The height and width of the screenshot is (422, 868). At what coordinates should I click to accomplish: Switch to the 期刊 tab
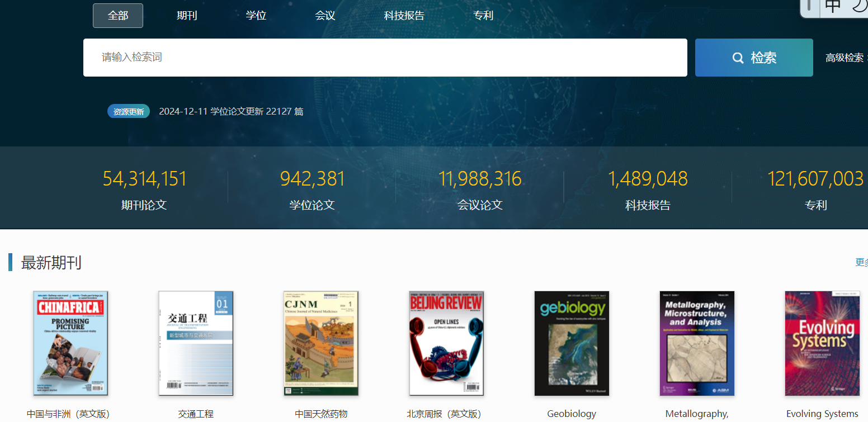pyautogui.click(x=187, y=16)
